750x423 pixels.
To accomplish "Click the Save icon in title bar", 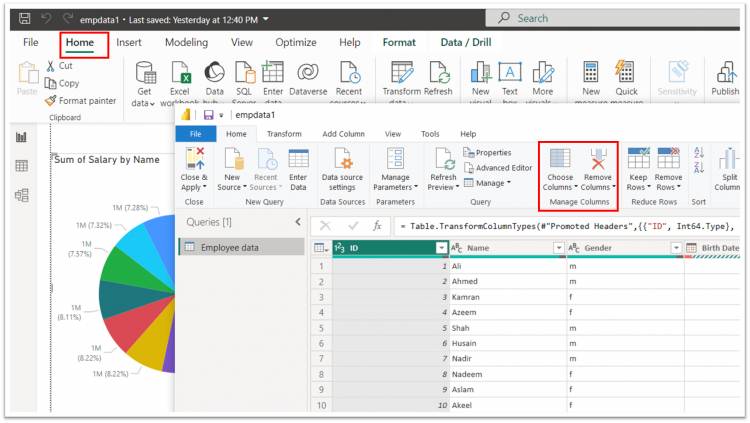I will click(24, 19).
